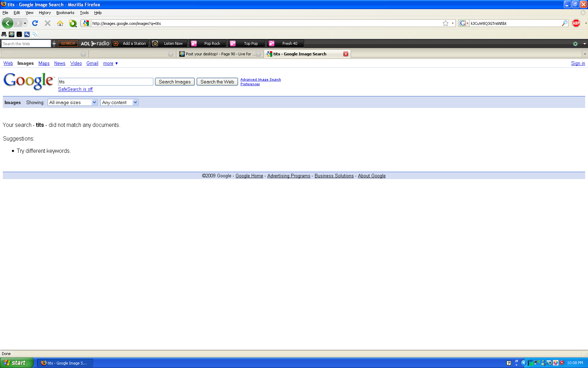Open the View menu

pyautogui.click(x=29, y=13)
